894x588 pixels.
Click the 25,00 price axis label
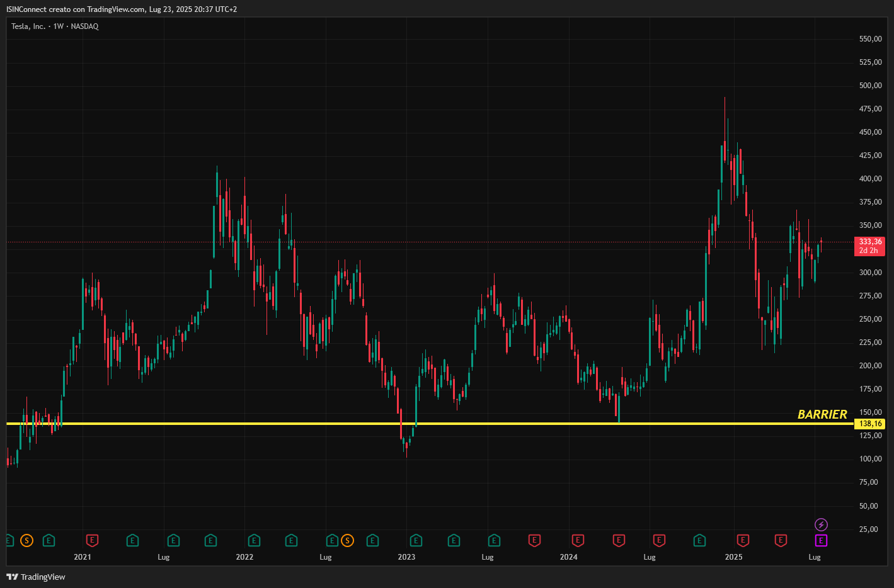868,529
